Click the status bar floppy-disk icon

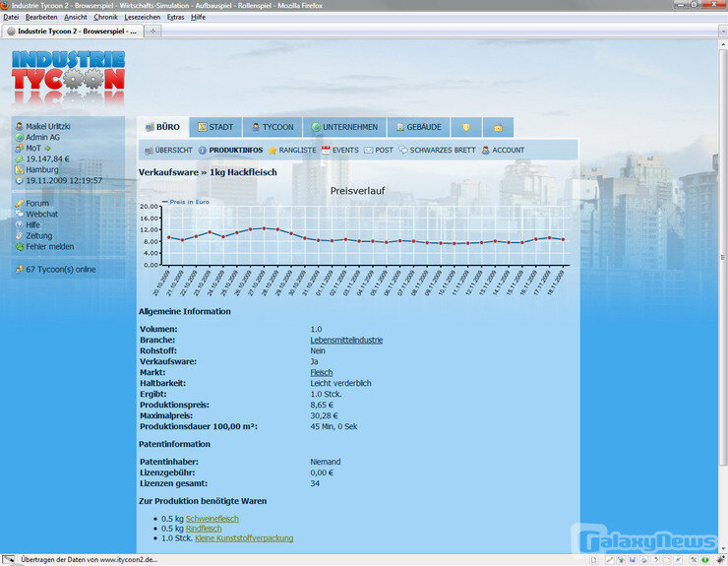click(x=633, y=560)
